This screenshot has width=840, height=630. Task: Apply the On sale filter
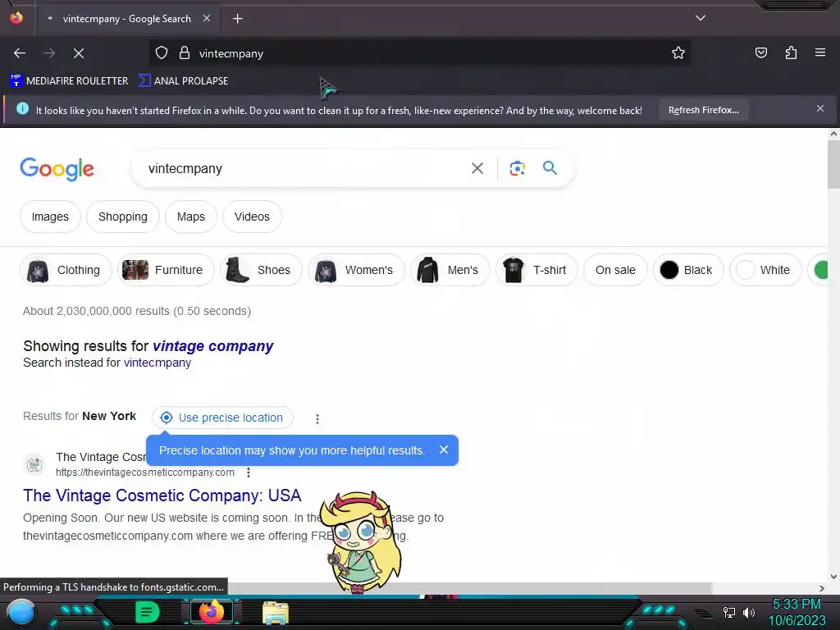tap(615, 270)
